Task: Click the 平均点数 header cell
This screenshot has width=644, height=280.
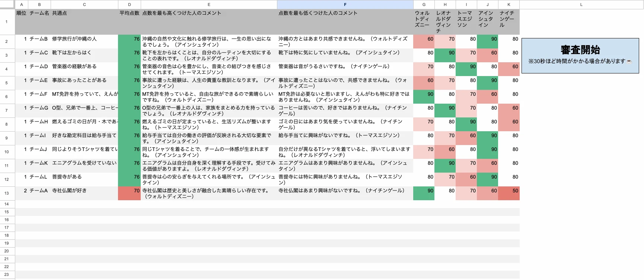Action: [130, 22]
